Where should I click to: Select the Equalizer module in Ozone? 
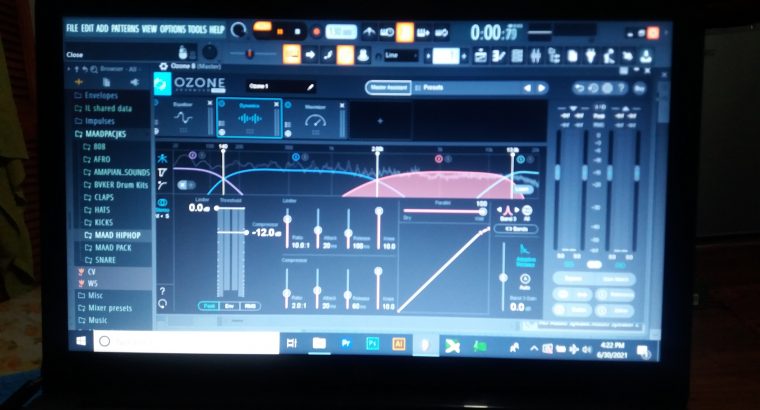click(183, 118)
